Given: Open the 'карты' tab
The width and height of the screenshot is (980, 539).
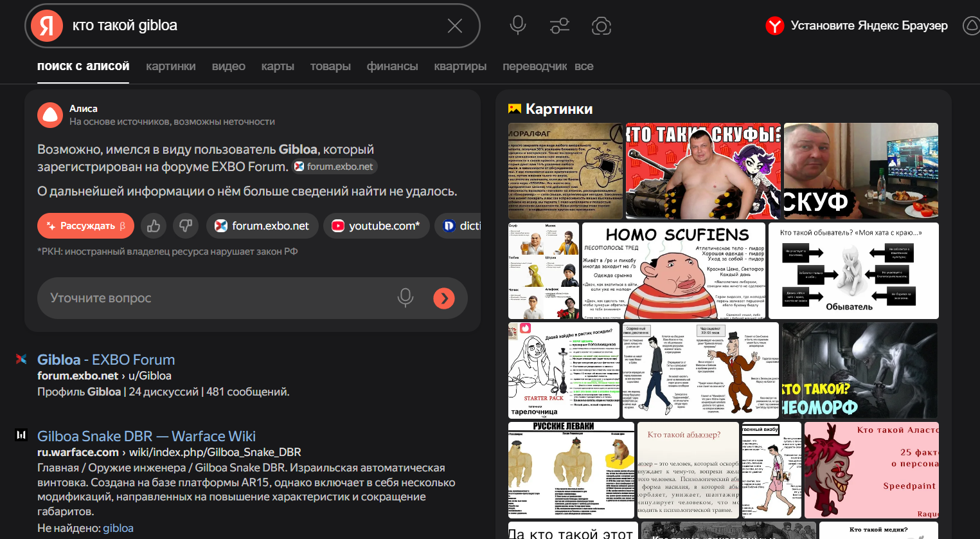Looking at the screenshot, I should (278, 66).
